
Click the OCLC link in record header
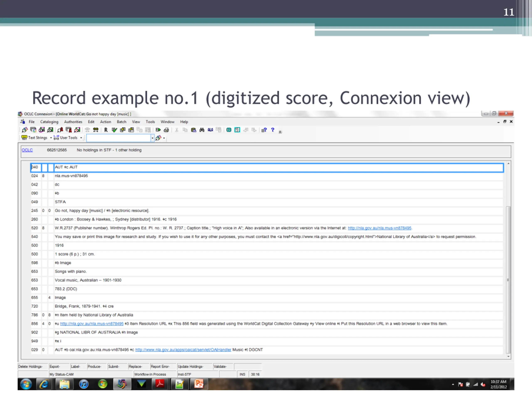[27, 150]
